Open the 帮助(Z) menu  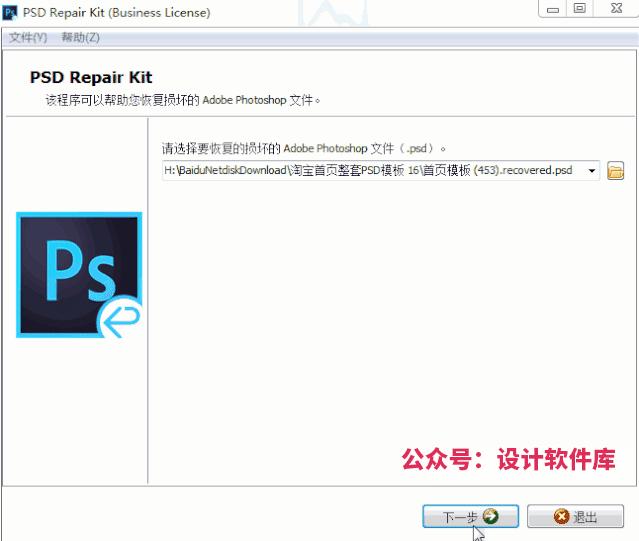pos(80,38)
